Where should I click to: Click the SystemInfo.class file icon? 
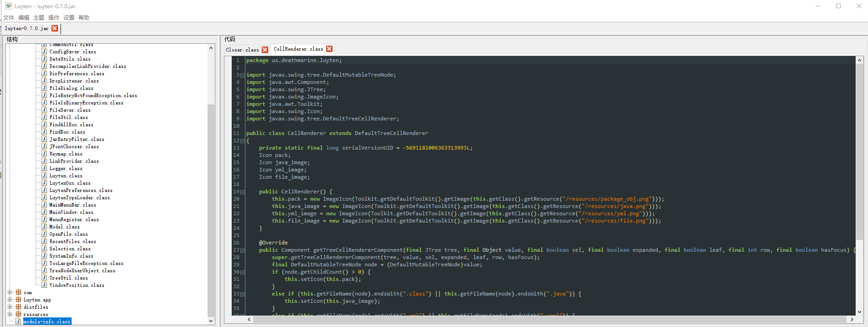tap(44, 256)
